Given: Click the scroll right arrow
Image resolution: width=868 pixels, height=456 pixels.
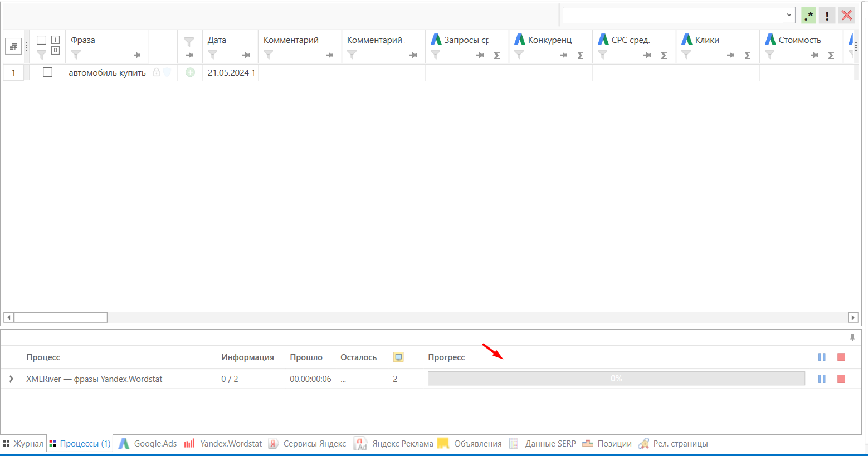Looking at the screenshot, I should tap(853, 318).
